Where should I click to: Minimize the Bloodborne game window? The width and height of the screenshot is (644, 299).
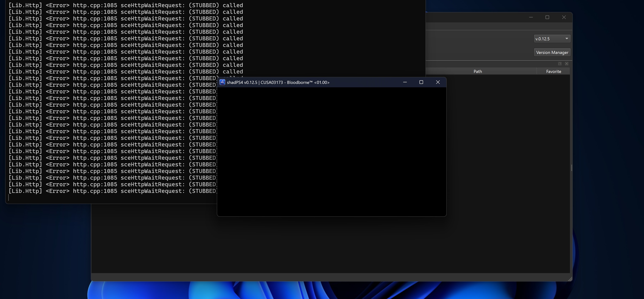[405, 82]
